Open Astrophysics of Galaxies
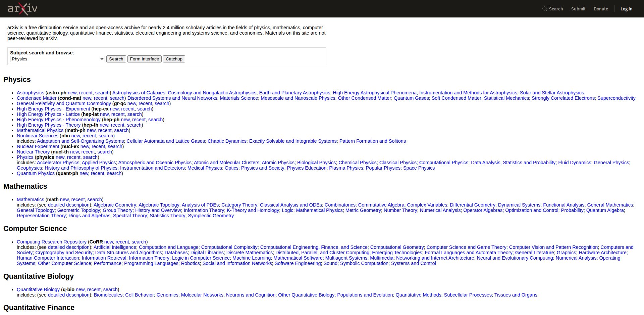Image resolution: width=644 pixels, height=315 pixels. click(139, 93)
